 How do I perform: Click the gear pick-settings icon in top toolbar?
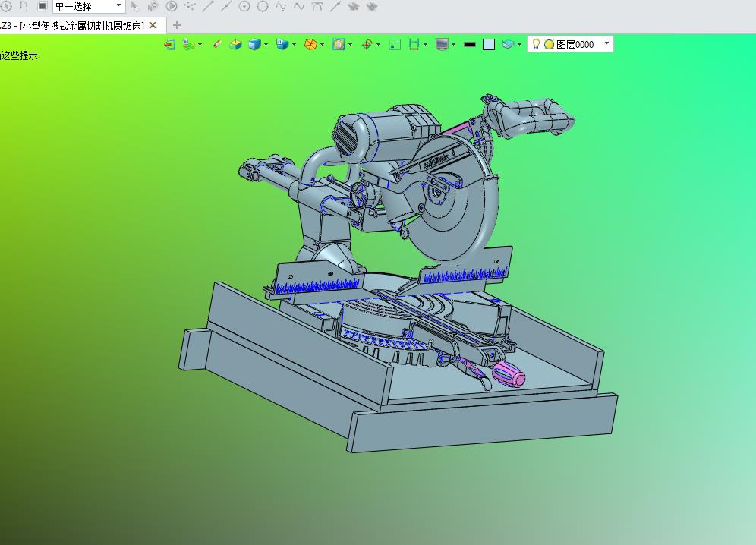pyautogui.click(x=153, y=6)
